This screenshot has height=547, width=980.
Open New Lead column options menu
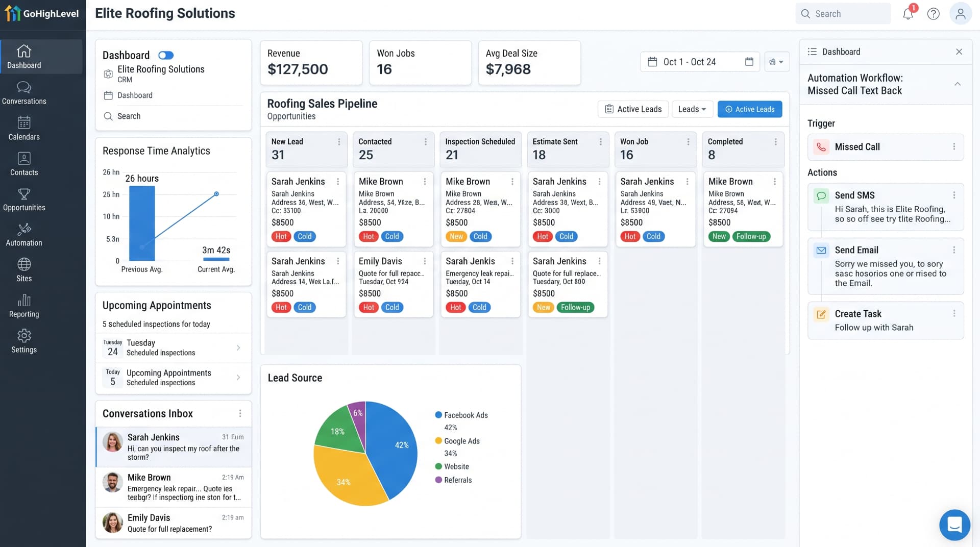[339, 142]
